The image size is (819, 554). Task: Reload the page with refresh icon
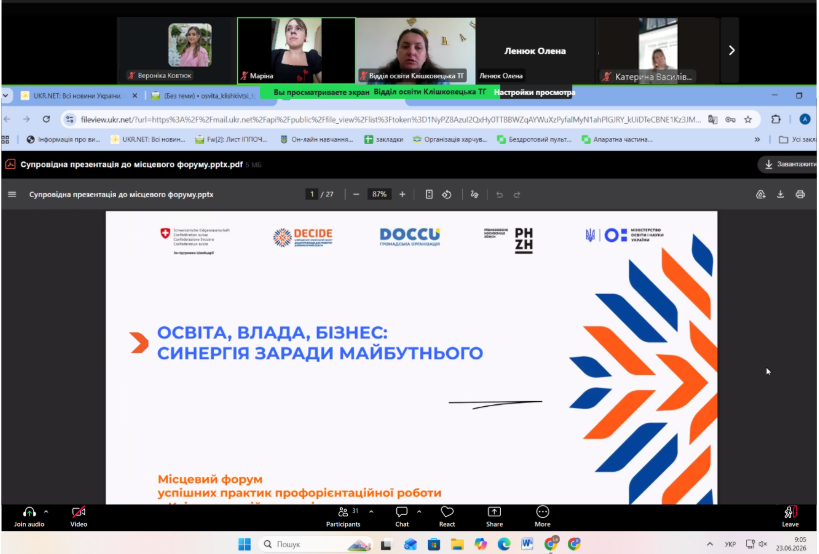(46, 120)
